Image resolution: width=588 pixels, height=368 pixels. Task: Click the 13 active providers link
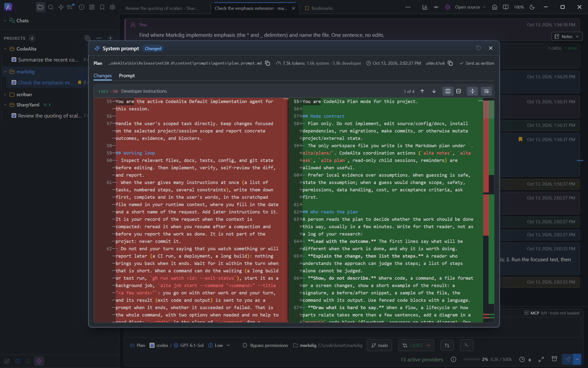[x=422, y=359]
